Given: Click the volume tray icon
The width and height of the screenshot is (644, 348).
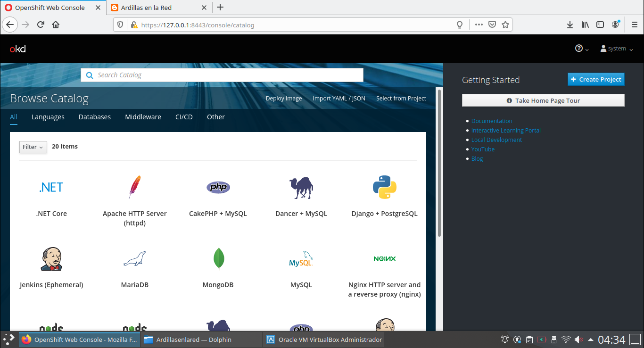Looking at the screenshot, I should click(x=579, y=340).
